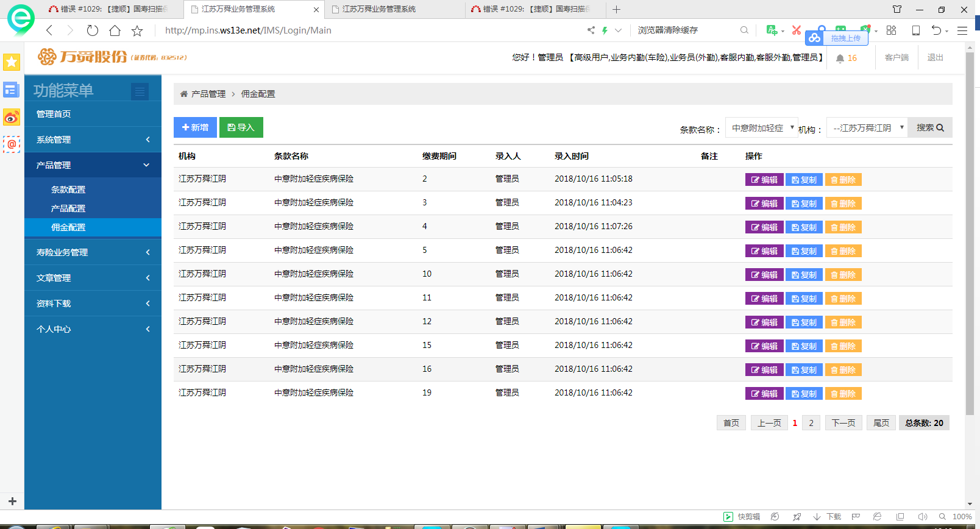Open the Weibo icon in browser sidebar

pos(12,117)
